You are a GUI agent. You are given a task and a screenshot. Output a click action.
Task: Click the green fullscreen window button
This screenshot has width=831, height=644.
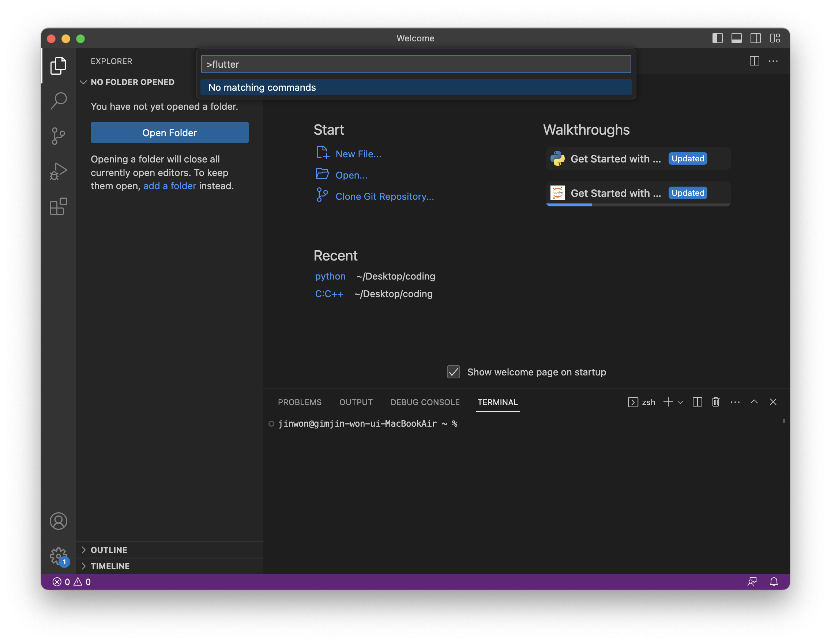coord(80,38)
